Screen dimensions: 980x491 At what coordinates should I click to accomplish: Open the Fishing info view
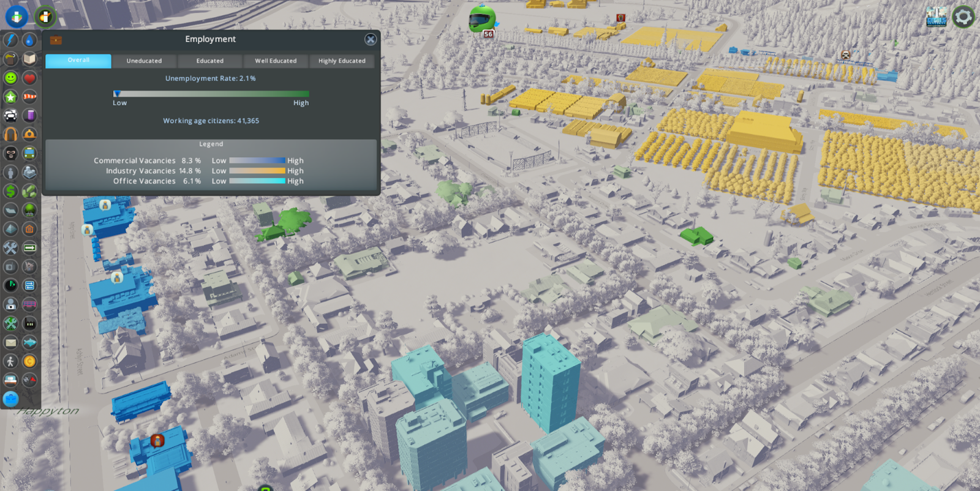coord(29,342)
